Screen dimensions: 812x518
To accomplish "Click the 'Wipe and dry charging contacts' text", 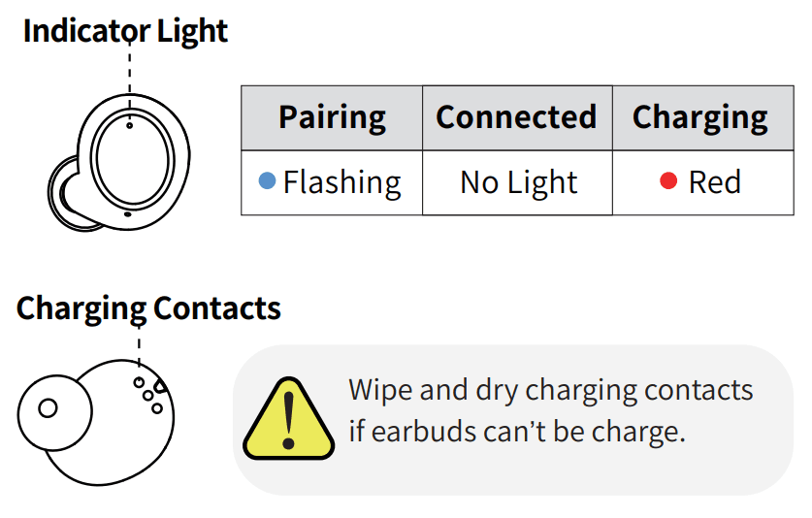I will [x=550, y=390].
